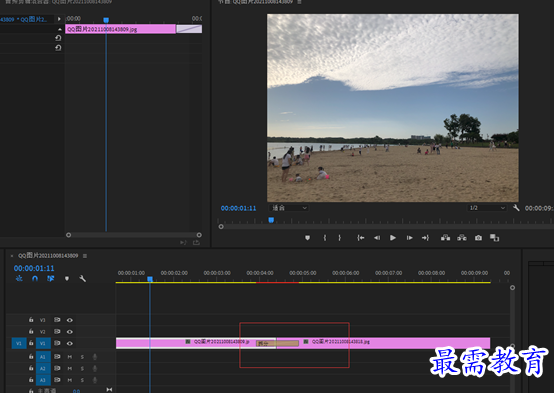Toggle the lock on track V1
This screenshot has height=393, width=554.
coord(31,343)
